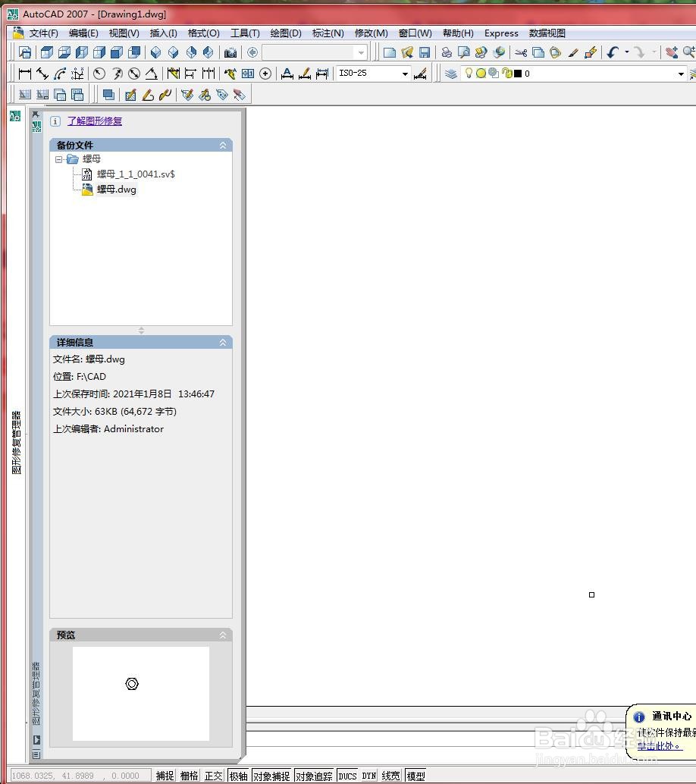The height and width of the screenshot is (784, 696).
Task: Open the Layer Properties Manager icon
Action: (451, 74)
